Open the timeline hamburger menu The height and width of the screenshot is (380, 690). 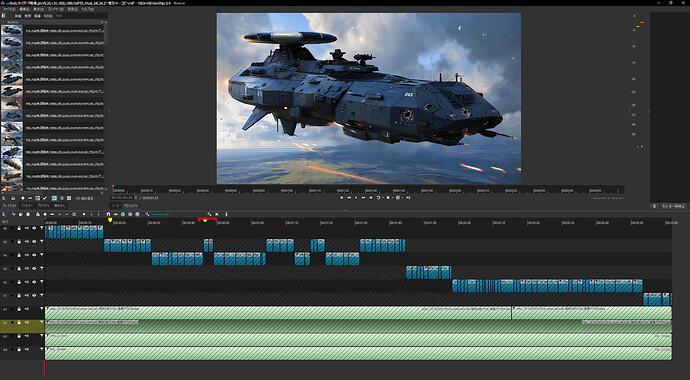coord(3,214)
